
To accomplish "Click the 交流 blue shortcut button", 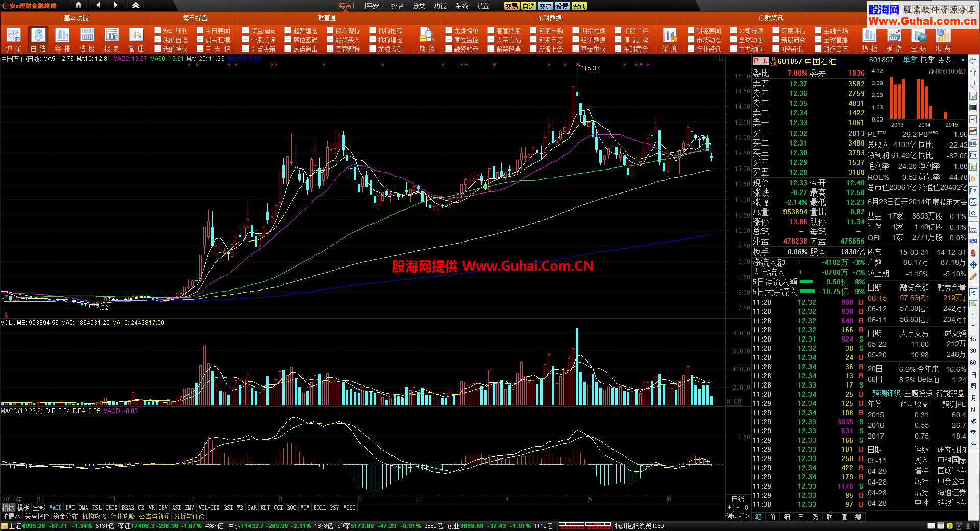I will pyautogui.click(x=545, y=6).
